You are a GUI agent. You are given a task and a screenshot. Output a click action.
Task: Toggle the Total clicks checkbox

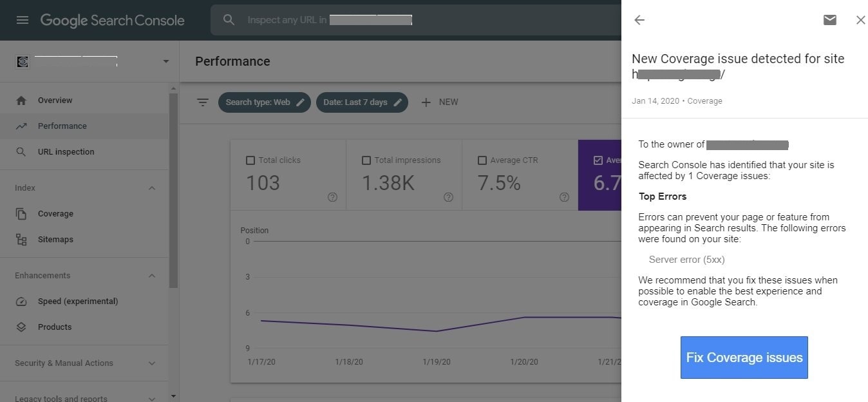coord(250,160)
